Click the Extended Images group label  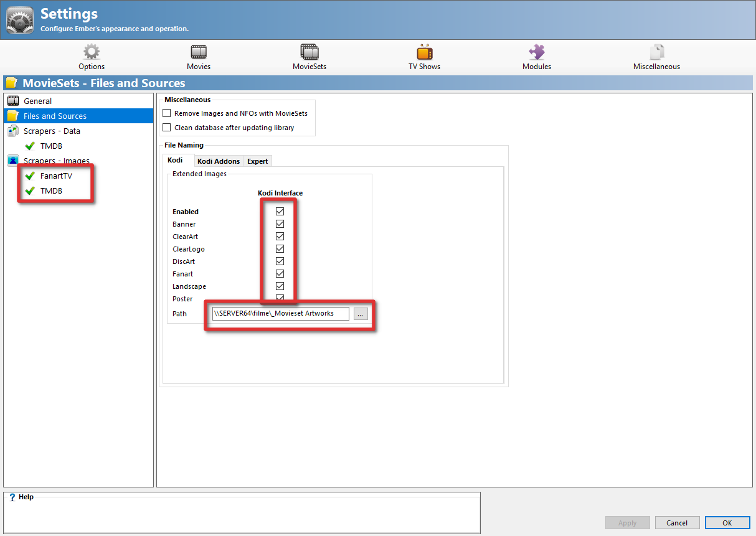[199, 174]
